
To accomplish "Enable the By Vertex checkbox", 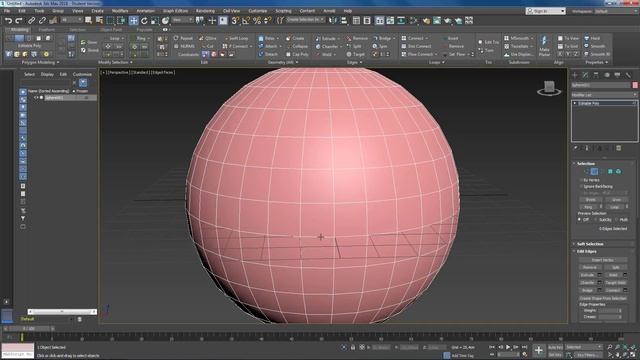I will coord(581,180).
